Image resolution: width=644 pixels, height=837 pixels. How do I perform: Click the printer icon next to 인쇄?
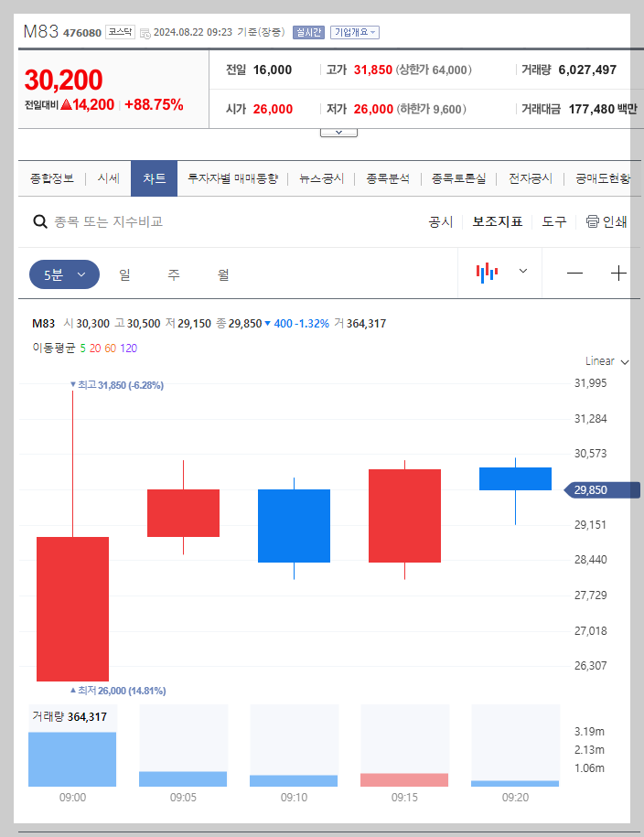tap(592, 221)
